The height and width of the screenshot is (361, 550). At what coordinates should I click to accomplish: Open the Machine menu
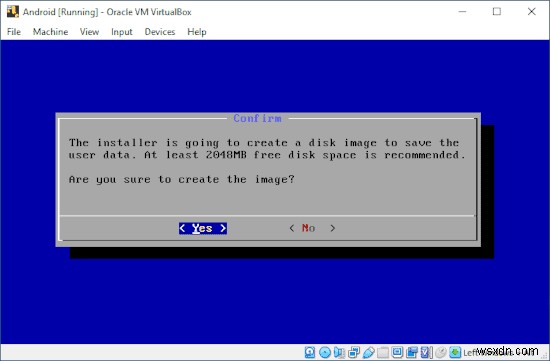[x=51, y=32]
